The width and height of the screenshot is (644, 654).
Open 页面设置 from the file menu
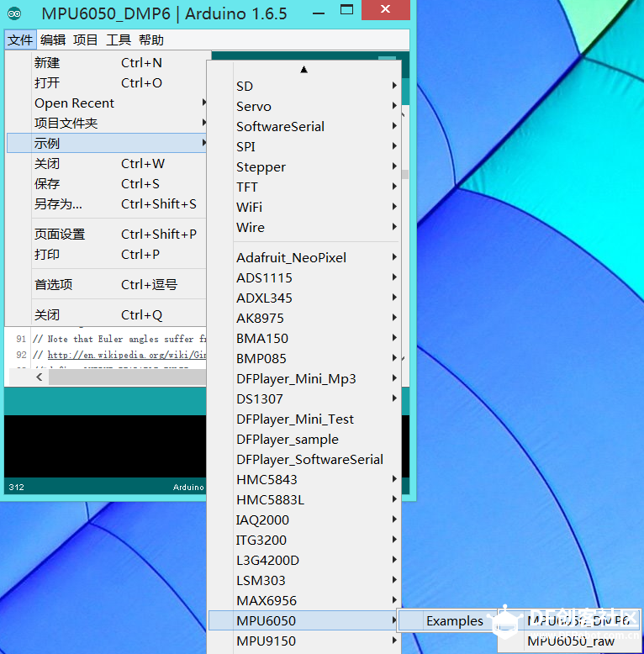click(107, 234)
